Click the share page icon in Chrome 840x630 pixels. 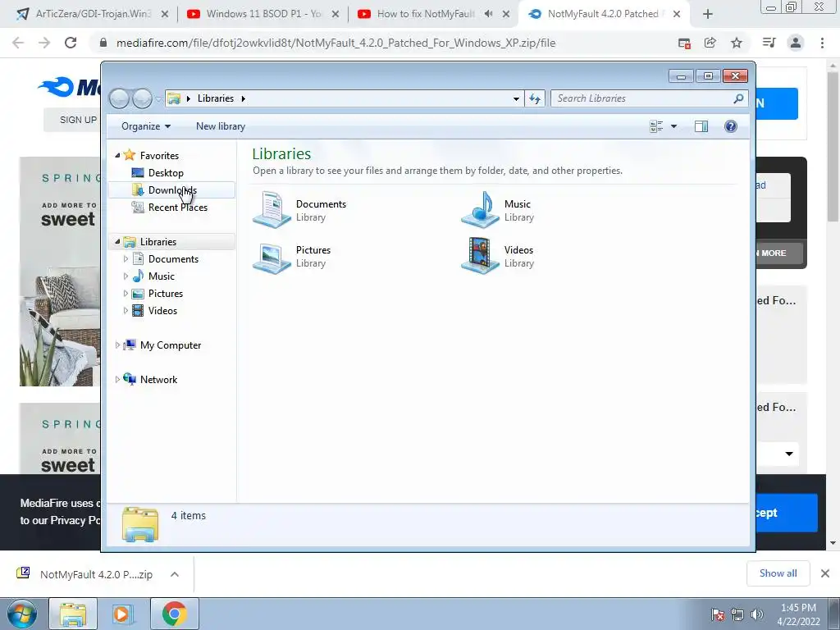(x=710, y=43)
